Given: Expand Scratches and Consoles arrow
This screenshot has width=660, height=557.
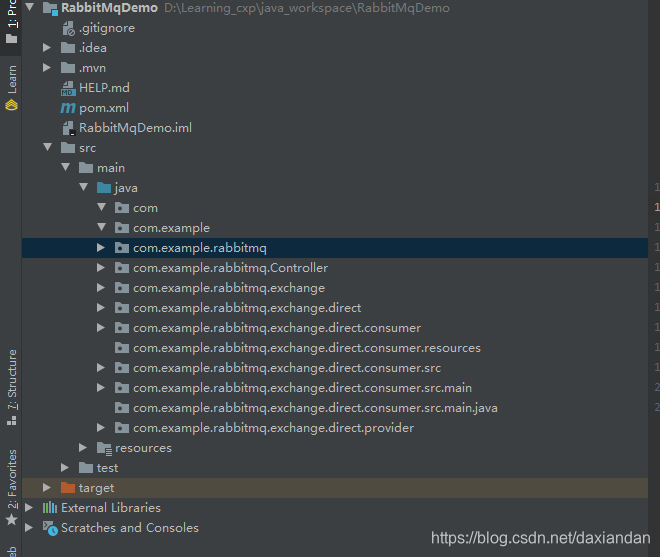Looking at the screenshot, I should coord(29,527).
